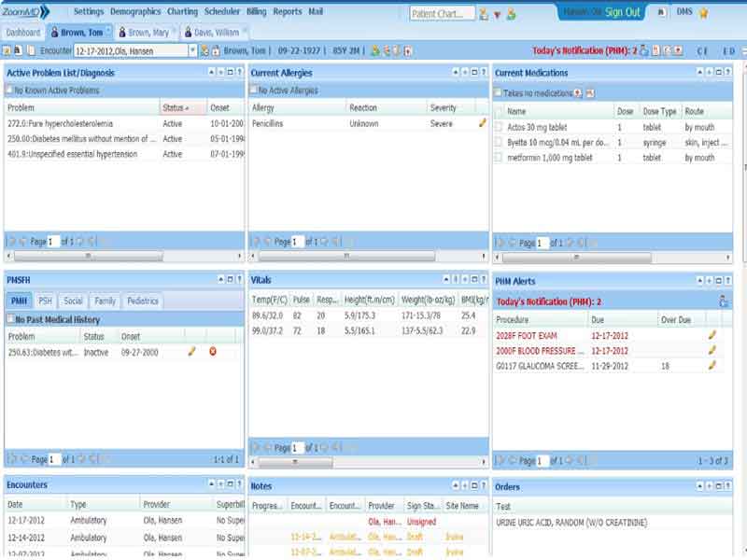Screen dimensions: 747x560
Task: Click the Sign Out link
Action: [x=622, y=13]
